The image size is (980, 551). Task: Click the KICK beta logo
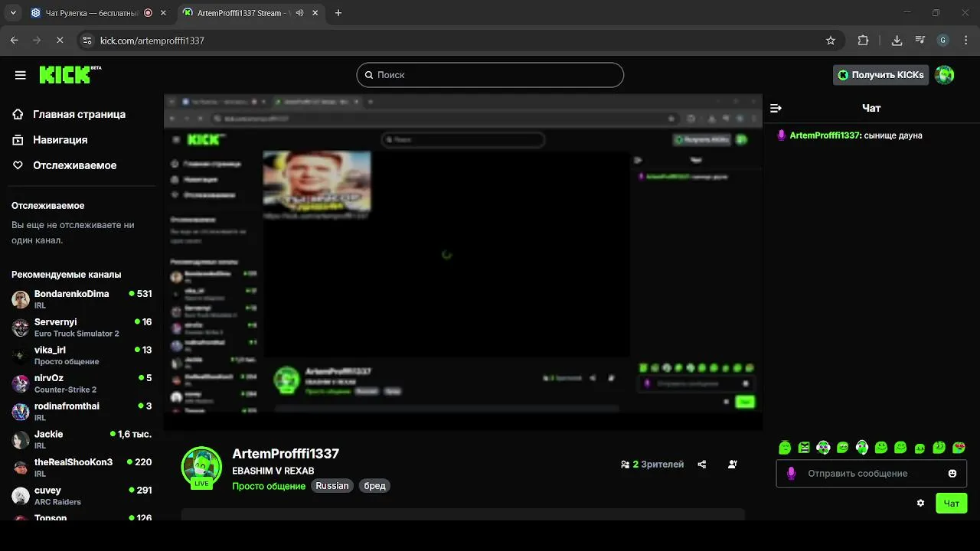coord(70,74)
